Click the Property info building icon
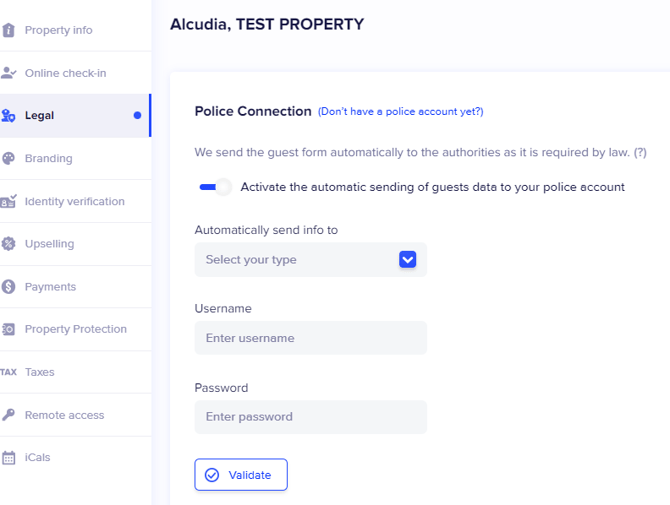Screen dimensions: 670x505 pos(9,30)
